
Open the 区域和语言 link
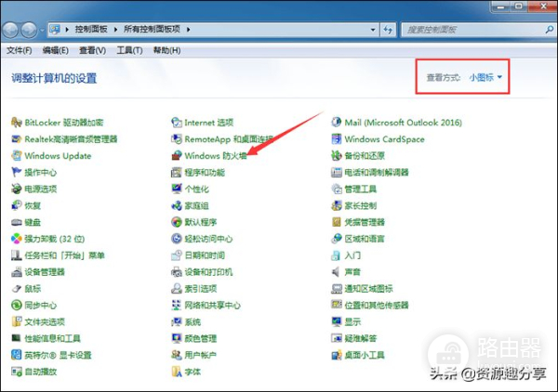(x=365, y=239)
